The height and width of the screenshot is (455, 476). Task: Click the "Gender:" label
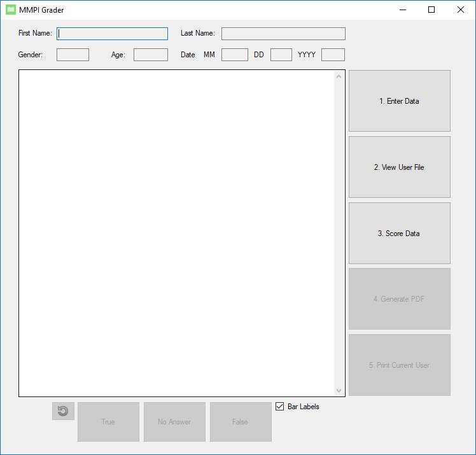pyautogui.click(x=30, y=55)
